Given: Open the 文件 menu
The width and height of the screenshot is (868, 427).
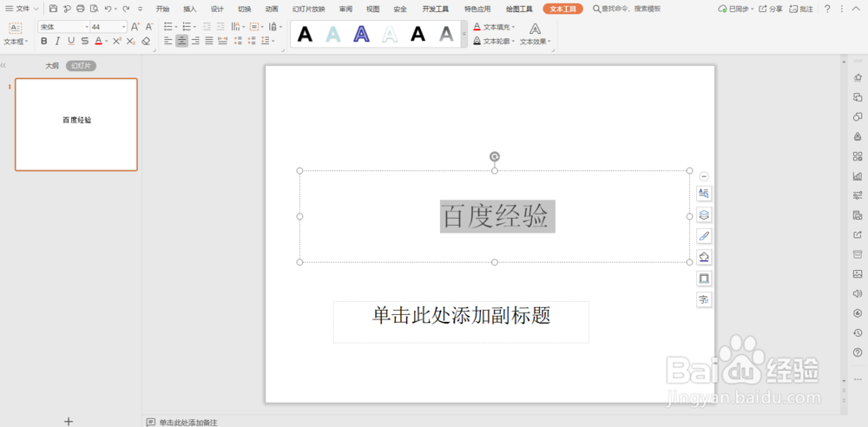Looking at the screenshot, I should pyautogui.click(x=23, y=9).
